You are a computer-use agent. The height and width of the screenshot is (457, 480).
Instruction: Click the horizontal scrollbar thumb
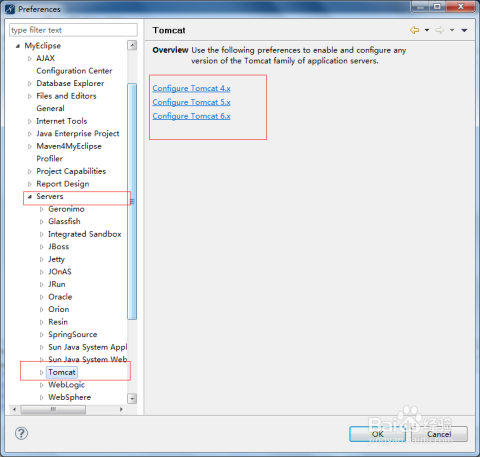(x=53, y=409)
